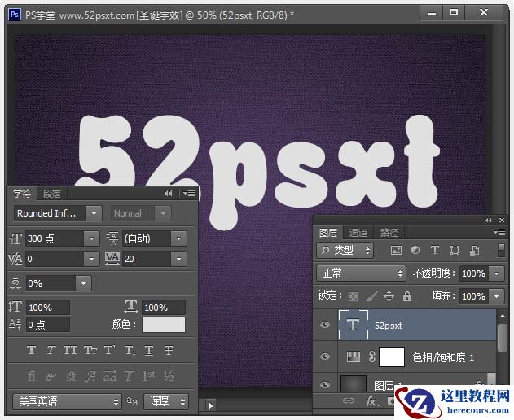
Task: Switch to the 路径 tab
Action: click(x=389, y=233)
